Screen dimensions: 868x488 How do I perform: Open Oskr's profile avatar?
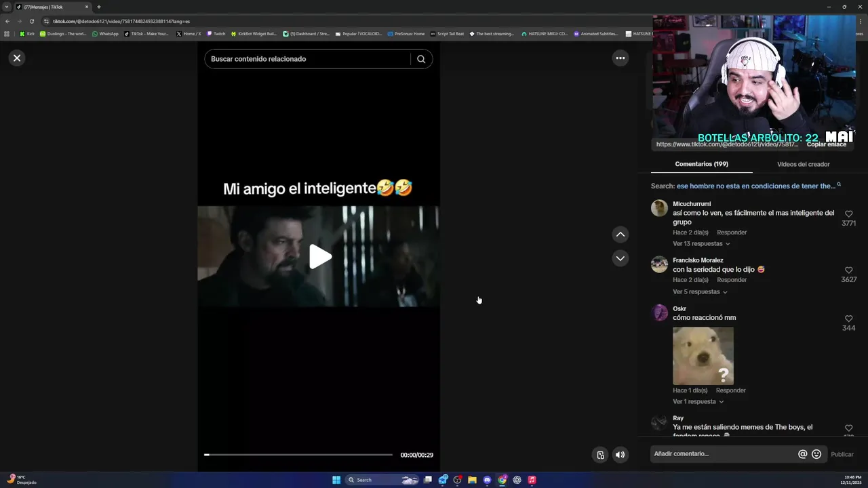coord(659,312)
